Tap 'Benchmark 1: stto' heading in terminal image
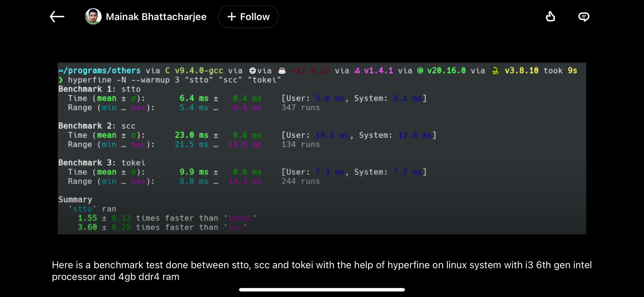The width and height of the screenshot is (644, 297). coord(99,89)
